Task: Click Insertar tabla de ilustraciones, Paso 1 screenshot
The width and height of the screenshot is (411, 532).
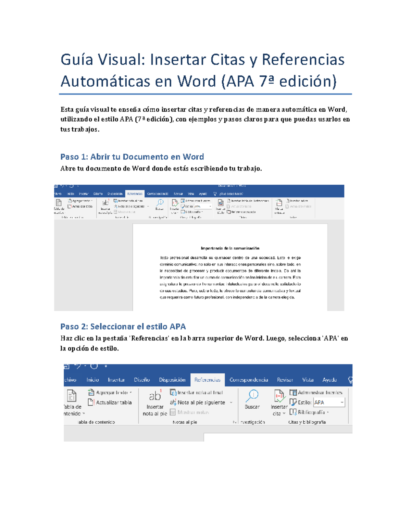Action: click(248, 201)
